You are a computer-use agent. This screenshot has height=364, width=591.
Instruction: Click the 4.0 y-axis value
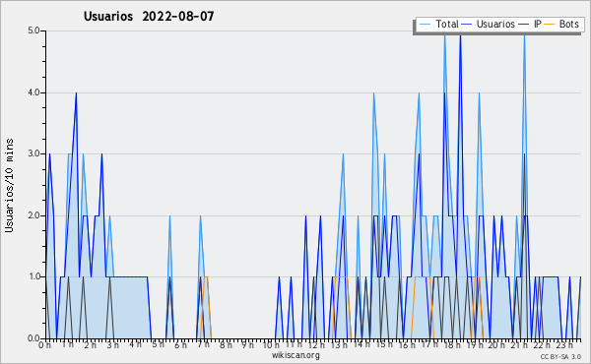tap(33, 92)
